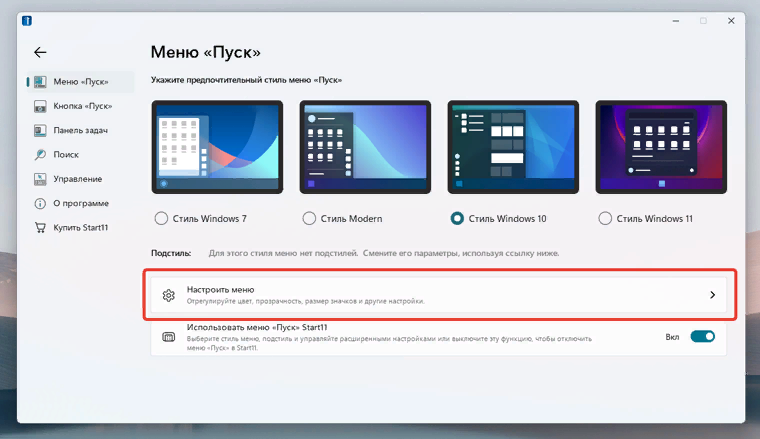Click the gear icon beside Настроить меню
760x439 pixels.
(x=169, y=295)
